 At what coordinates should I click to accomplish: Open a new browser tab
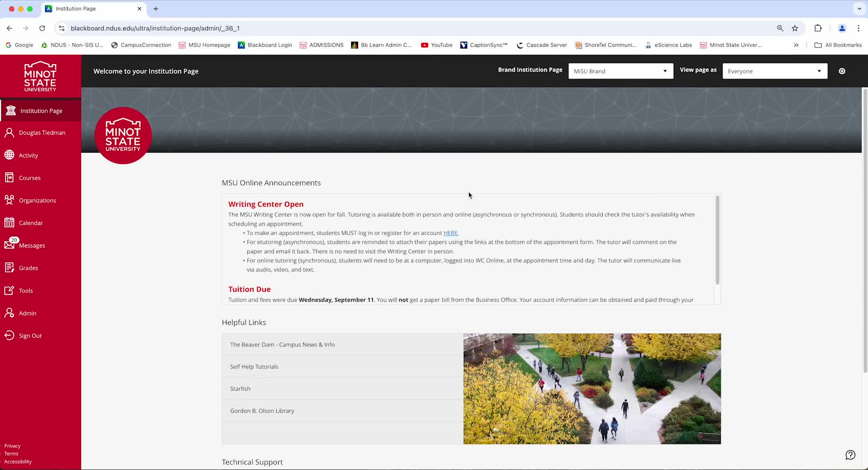pyautogui.click(x=155, y=9)
